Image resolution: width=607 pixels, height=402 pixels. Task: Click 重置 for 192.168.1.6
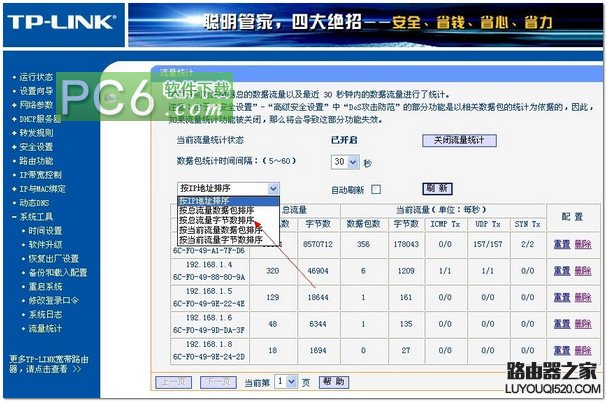point(562,324)
